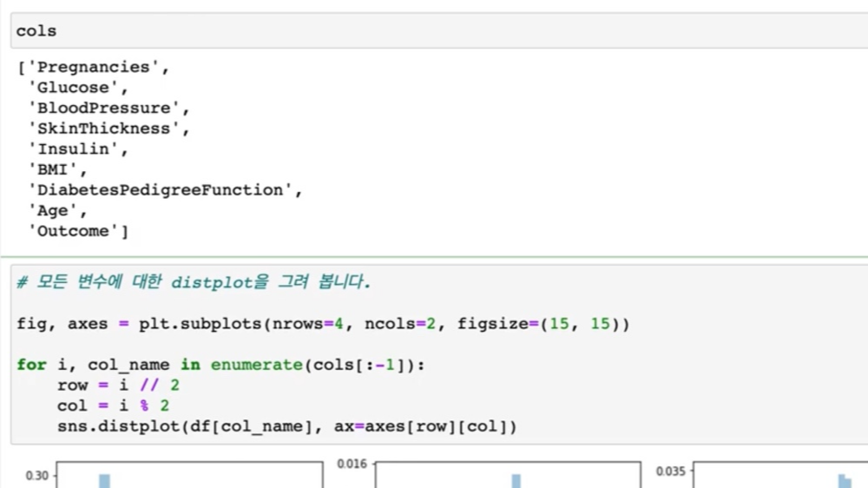Click the 'for i, col_name in enumerate' line
Screen dimensions: 868x488
click(220, 365)
